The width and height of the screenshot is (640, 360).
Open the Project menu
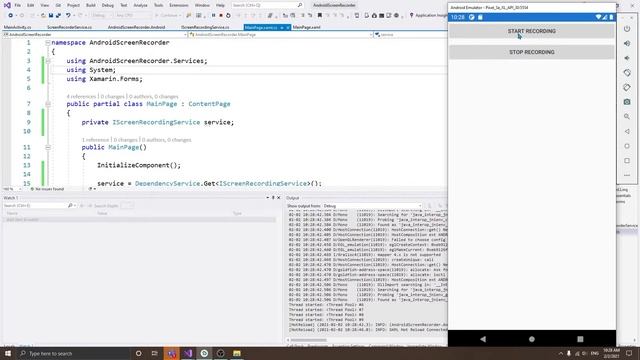tap(73, 5)
